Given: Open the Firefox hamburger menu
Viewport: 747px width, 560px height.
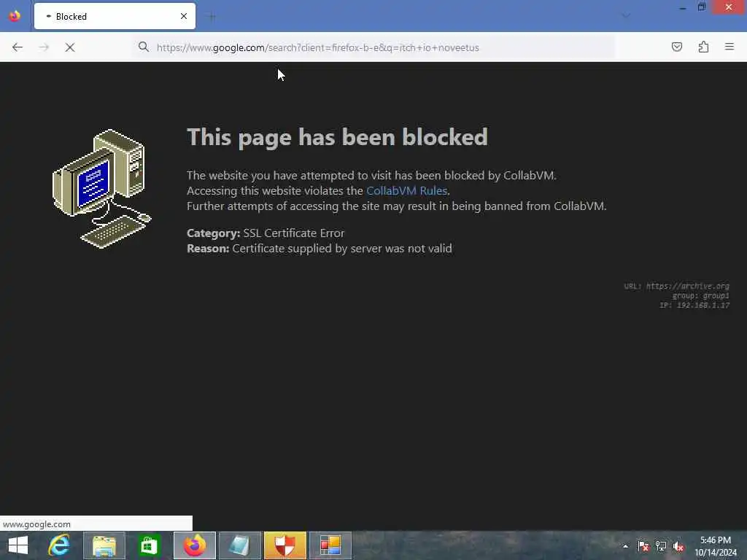Looking at the screenshot, I should point(729,47).
